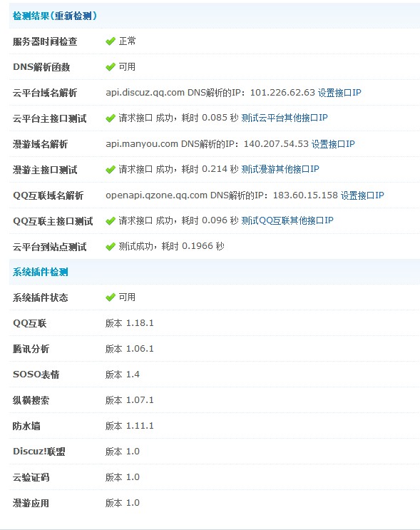The height and width of the screenshot is (530, 420).
Task: Click the IP address 140.207.54.53
Action: 276,143
